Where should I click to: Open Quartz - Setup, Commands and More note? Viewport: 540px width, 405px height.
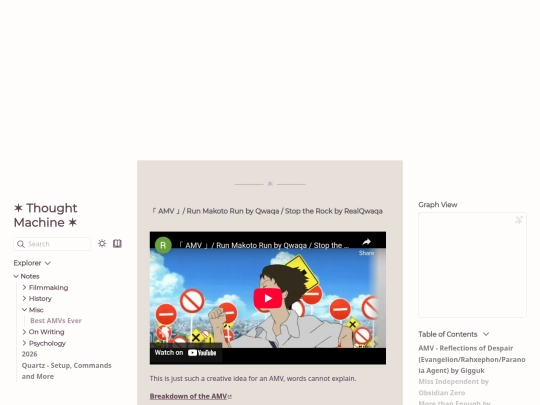[x=66, y=371]
